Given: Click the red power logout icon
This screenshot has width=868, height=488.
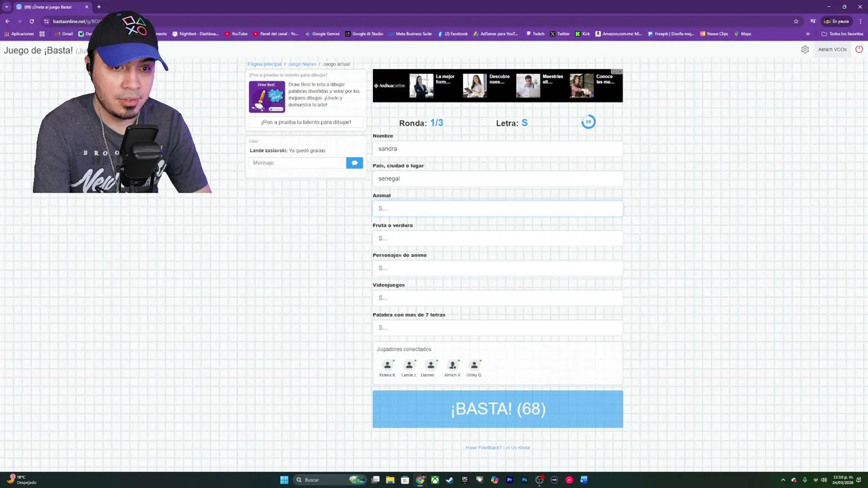Looking at the screenshot, I should 859,49.
